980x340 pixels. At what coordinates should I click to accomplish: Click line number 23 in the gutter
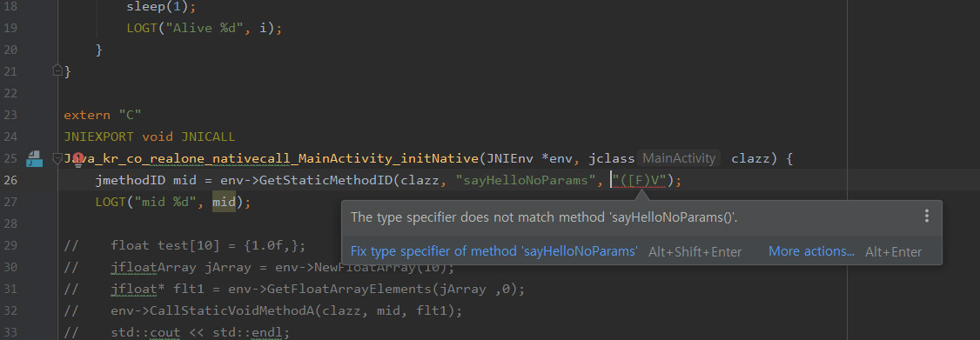(10, 115)
